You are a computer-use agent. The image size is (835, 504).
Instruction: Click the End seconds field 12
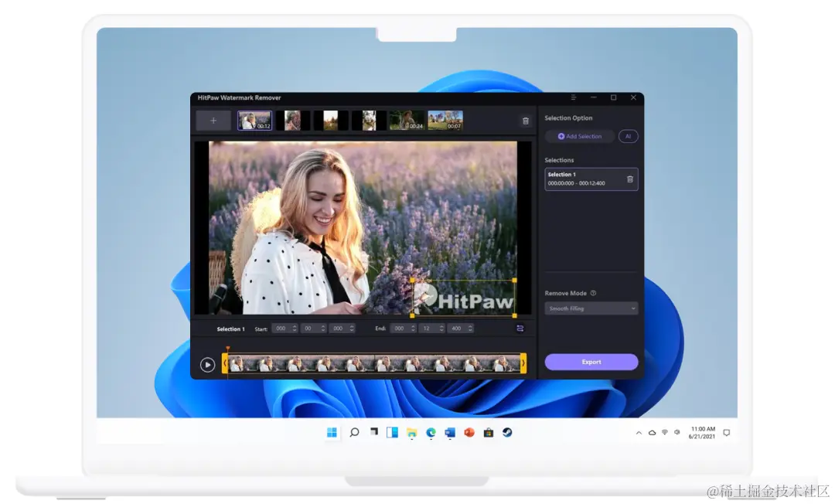[432, 329]
